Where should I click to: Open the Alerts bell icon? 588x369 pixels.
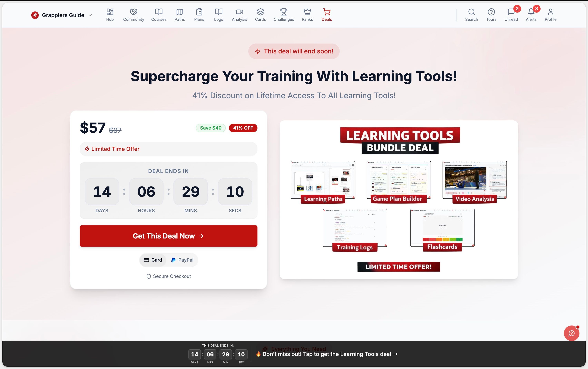(531, 12)
